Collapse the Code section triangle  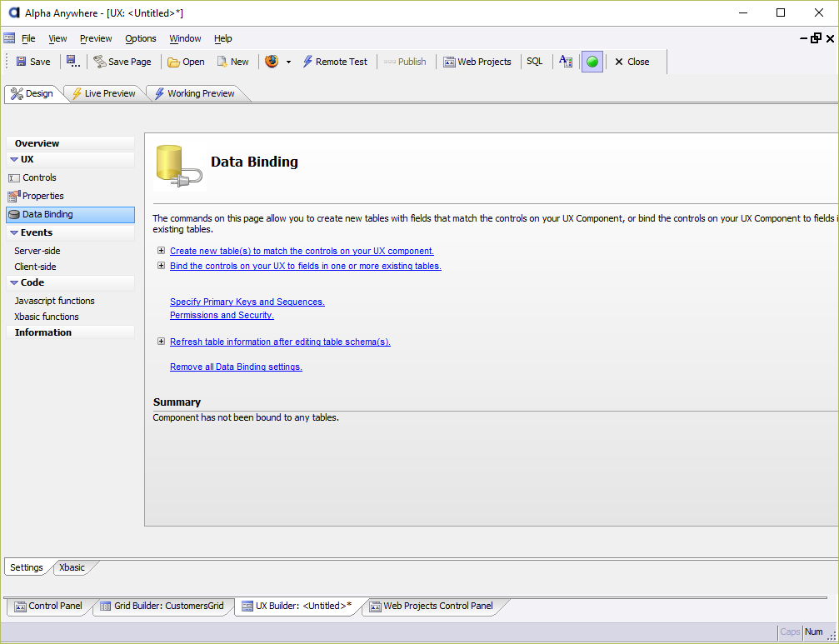[14, 282]
